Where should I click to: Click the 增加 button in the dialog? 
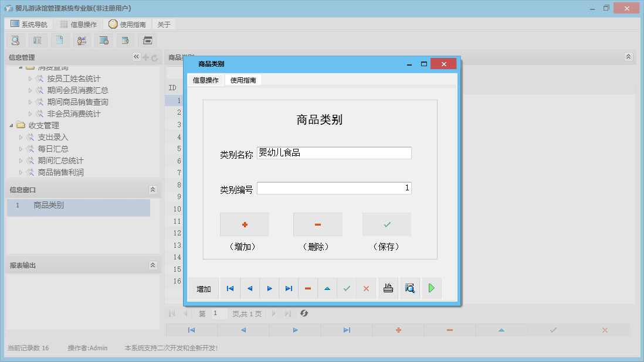(203, 288)
